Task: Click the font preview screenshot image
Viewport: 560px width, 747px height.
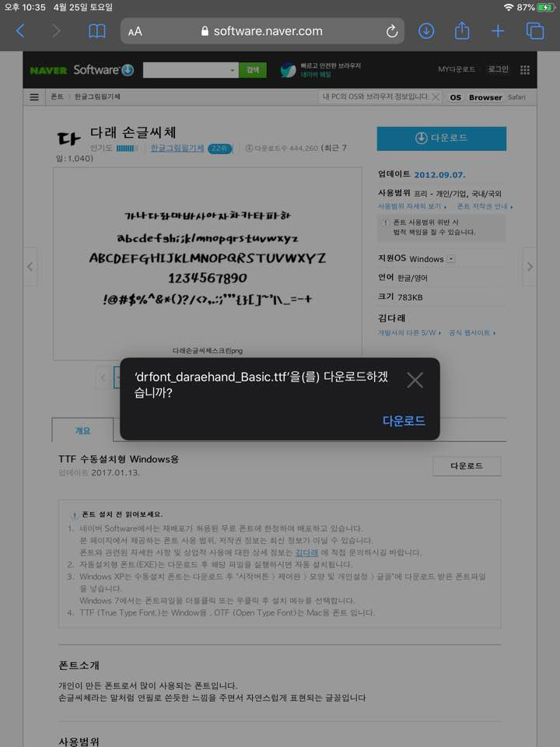Action: [x=208, y=263]
